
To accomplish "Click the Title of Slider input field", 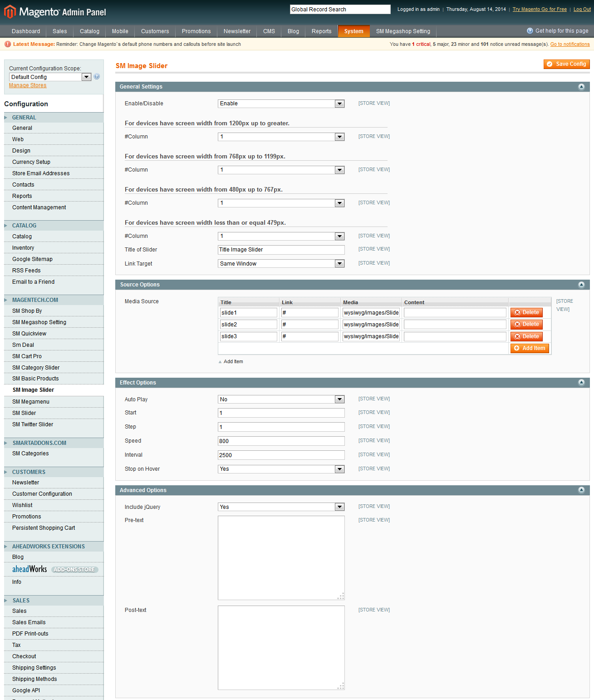I will (281, 250).
